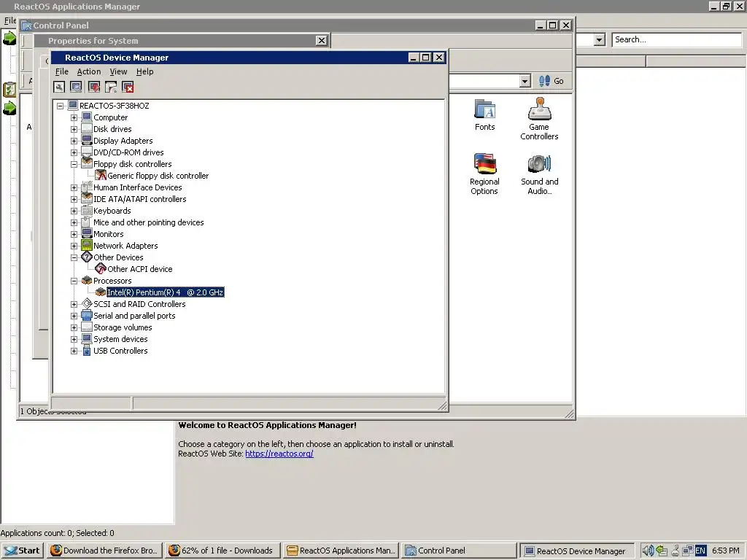Click the Intel Pentium 4 processor icon
The image size is (747, 560).
tap(101, 292)
